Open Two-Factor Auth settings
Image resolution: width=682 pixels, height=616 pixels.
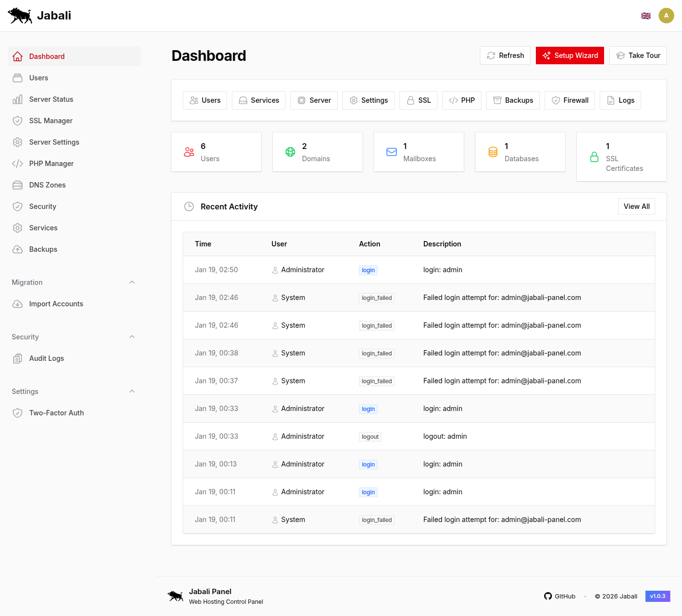tap(57, 412)
